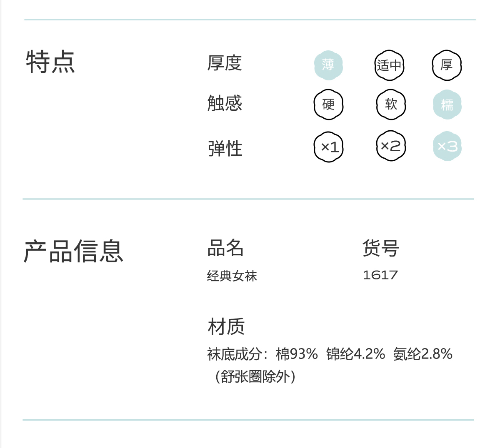
Task: Choose the ×1 elasticity badge
Action: [x=329, y=147]
